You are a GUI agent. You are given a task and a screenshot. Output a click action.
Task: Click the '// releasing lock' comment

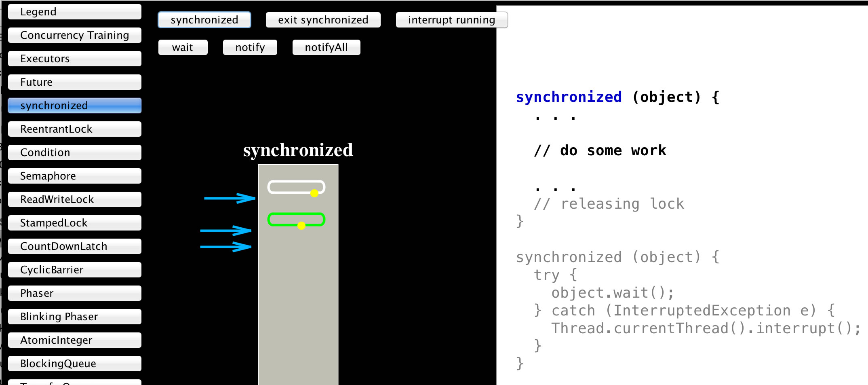[609, 204]
